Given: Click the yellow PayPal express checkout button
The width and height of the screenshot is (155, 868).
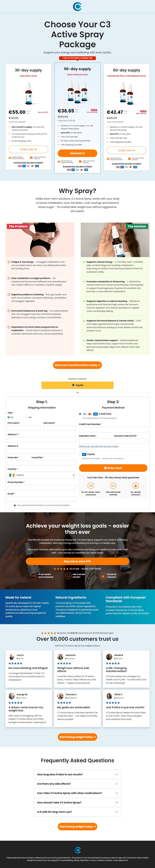Looking at the screenshot, I should [x=77, y=385].
